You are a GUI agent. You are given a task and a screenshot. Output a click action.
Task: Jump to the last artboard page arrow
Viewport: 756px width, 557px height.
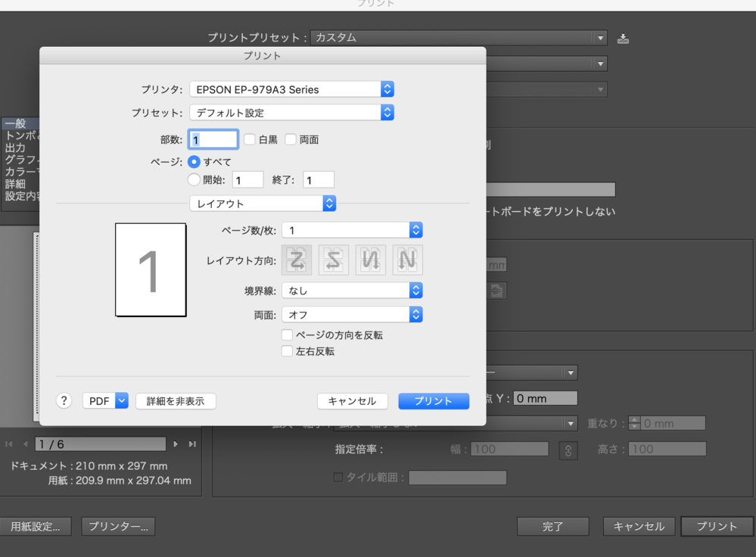[192, 444]
